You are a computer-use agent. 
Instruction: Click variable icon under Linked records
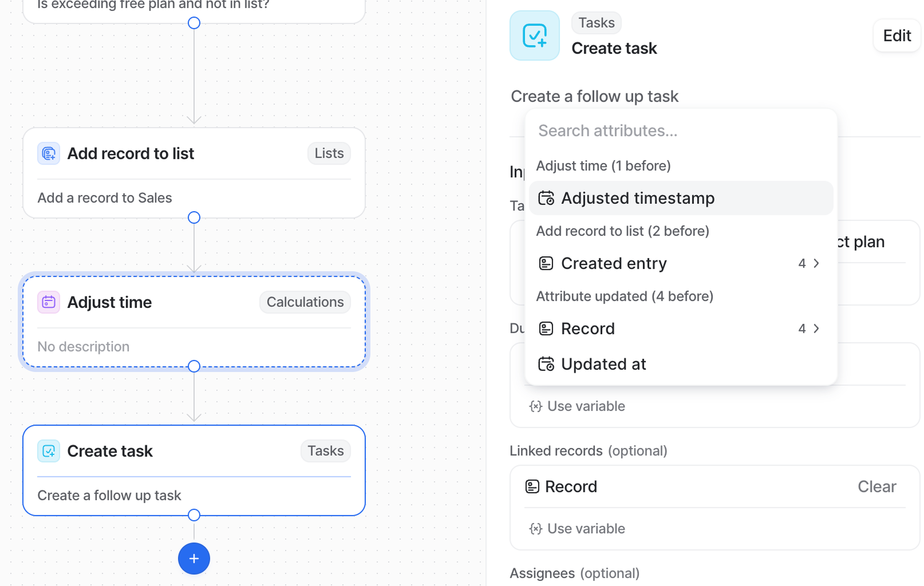pyautogui.click(x=536, y=529)
